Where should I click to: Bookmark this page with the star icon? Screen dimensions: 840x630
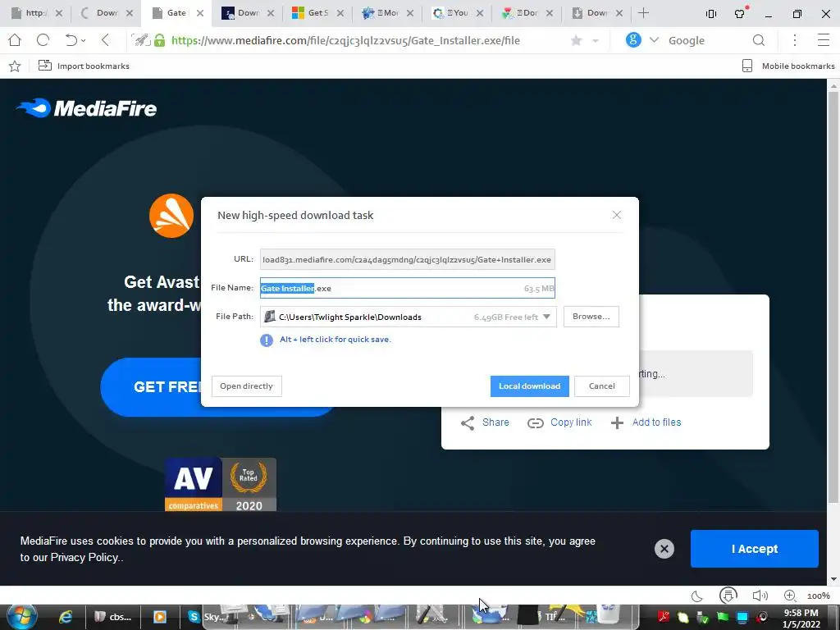577,41
